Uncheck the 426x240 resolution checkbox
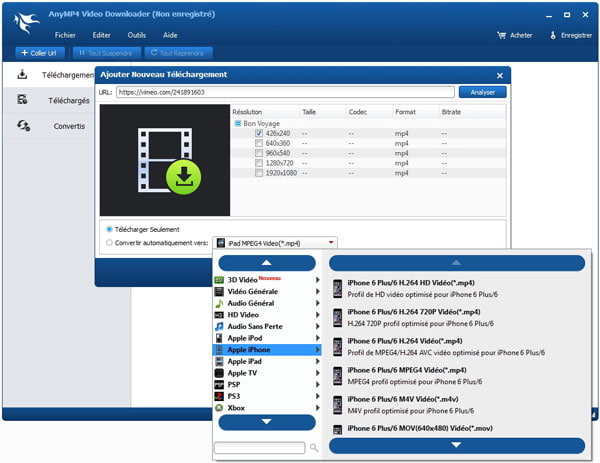This screenshot has height=463, width=600. (259, 133)
